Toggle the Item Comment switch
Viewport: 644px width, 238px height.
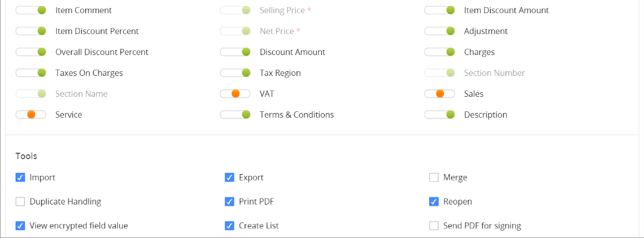31,10
